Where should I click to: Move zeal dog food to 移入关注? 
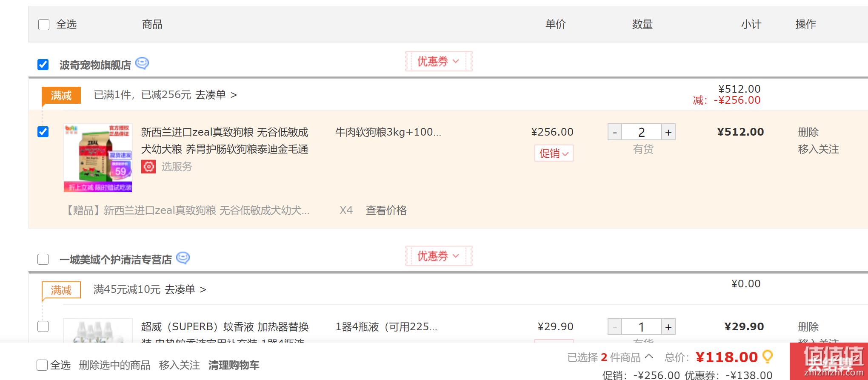(x=819, y=149)
